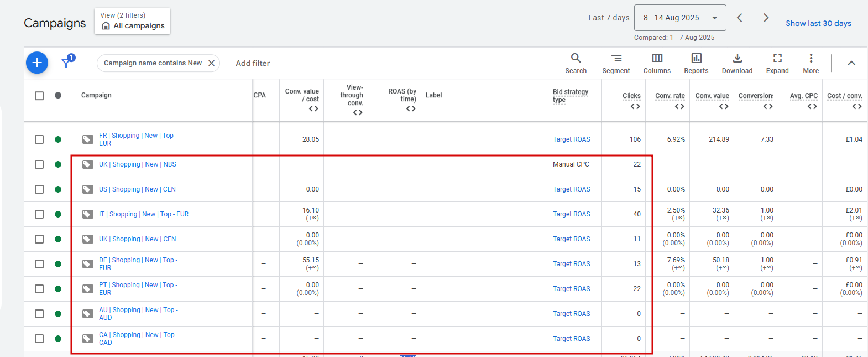Viewport: 868px width, 357px height.
Task: Open the AU | Shopping | New | Top - AUD campaign
Action: tap(138, 314)
